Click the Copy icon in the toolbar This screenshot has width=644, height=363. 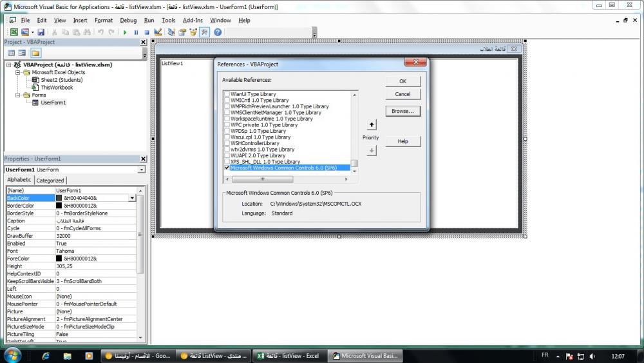click(65, 32)
